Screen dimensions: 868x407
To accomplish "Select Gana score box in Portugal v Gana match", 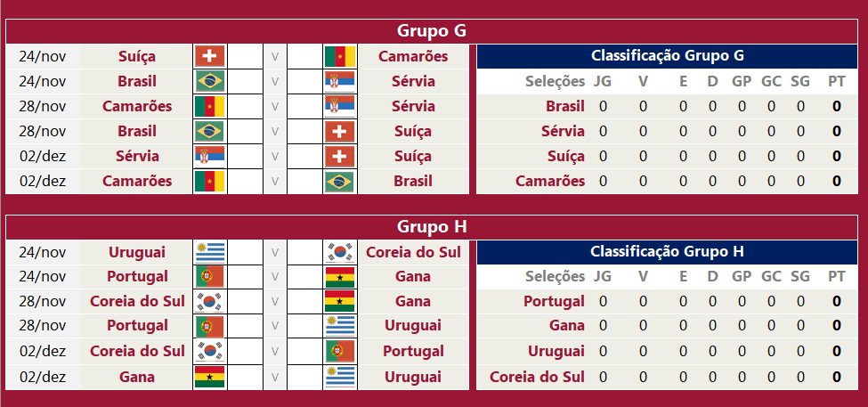I will [x=304, y=276].
